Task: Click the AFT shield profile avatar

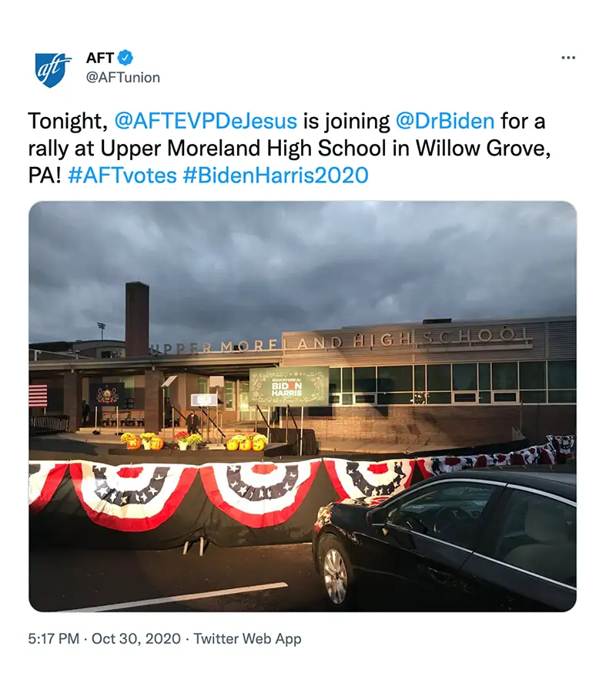Action: point(52,70)
